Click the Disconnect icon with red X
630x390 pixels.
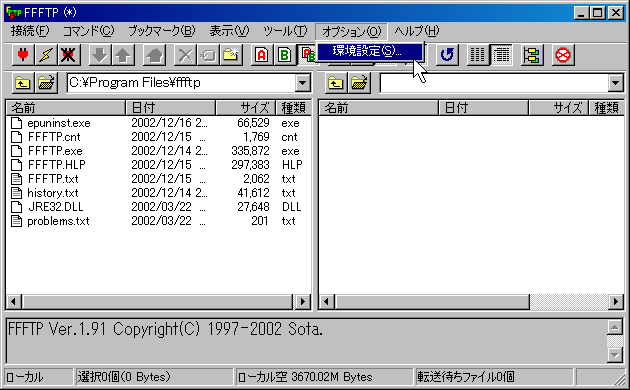tap(69, 55)
